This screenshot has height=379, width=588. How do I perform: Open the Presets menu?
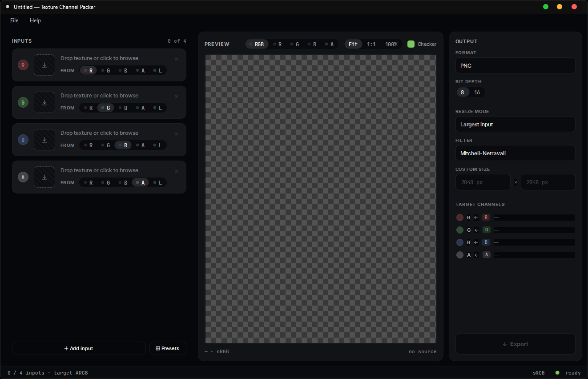pos(168,348)
